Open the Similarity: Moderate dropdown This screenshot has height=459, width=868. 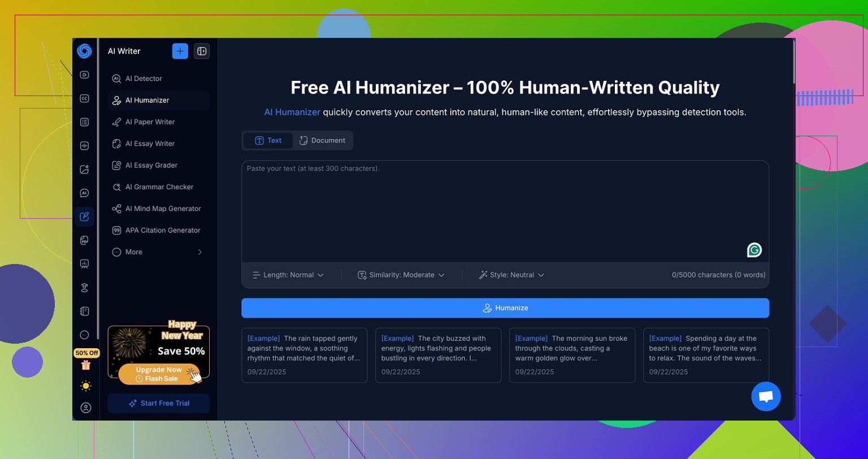401,275
